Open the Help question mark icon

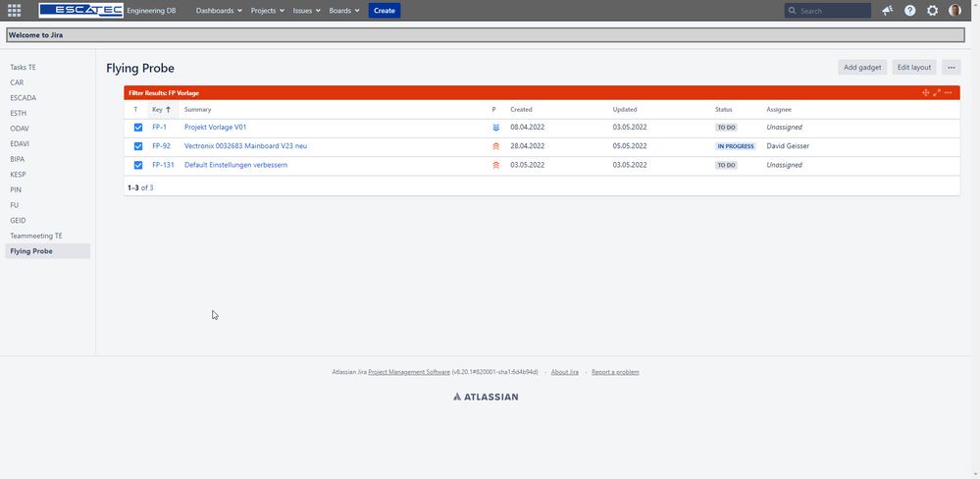[x=910, y=11]
